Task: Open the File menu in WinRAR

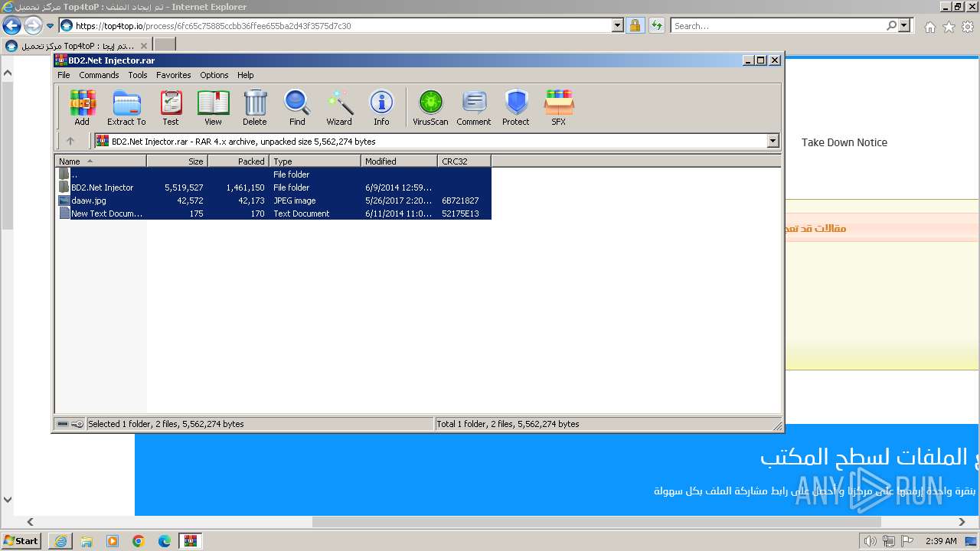Action: 64,75
